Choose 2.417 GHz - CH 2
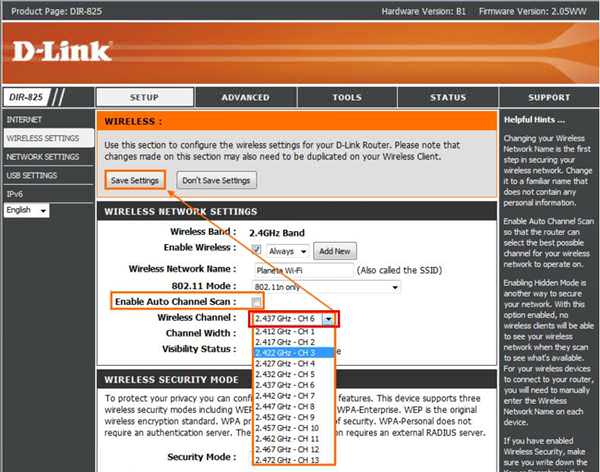600x472 pixels. pyautogui.click(x=294, y=342)
